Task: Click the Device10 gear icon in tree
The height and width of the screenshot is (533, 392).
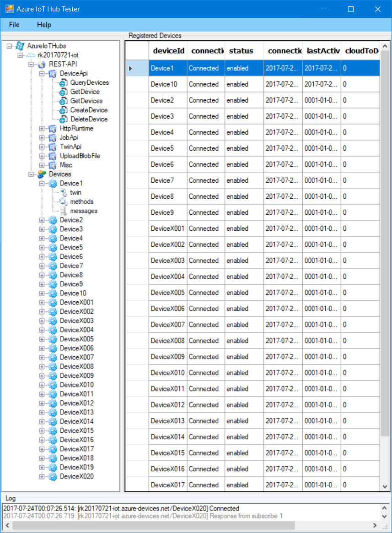Action: point(53,294)
